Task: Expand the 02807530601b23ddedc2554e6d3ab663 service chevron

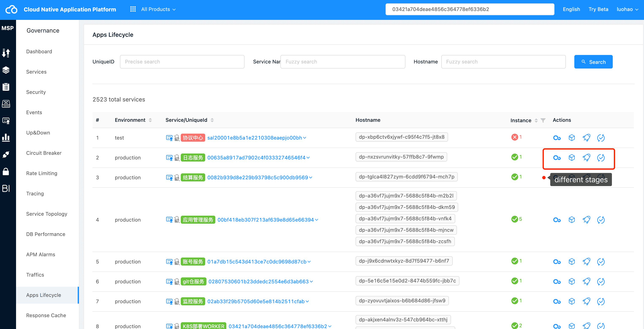Action: pos(311,281)
